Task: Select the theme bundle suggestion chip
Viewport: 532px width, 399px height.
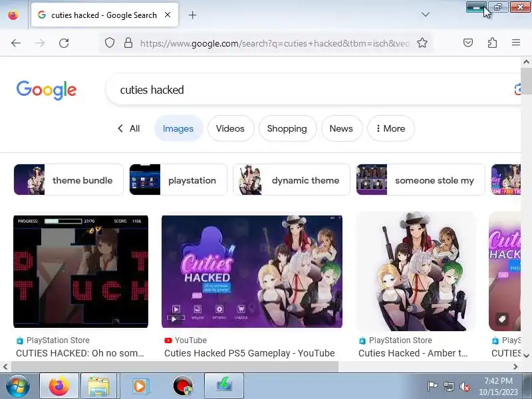Action: (68, 180)
